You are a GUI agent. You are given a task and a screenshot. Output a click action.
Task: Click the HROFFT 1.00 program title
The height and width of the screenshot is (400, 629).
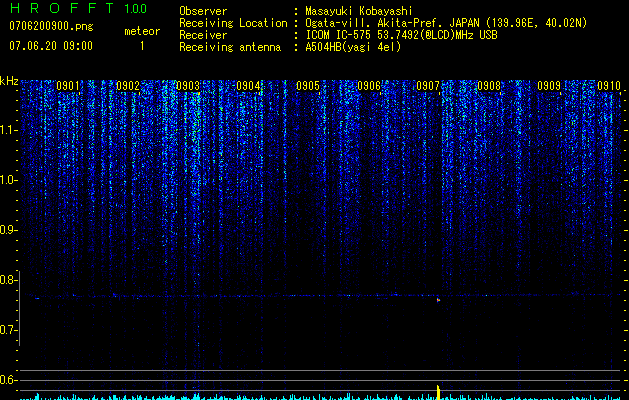click(x=78, y=8)
